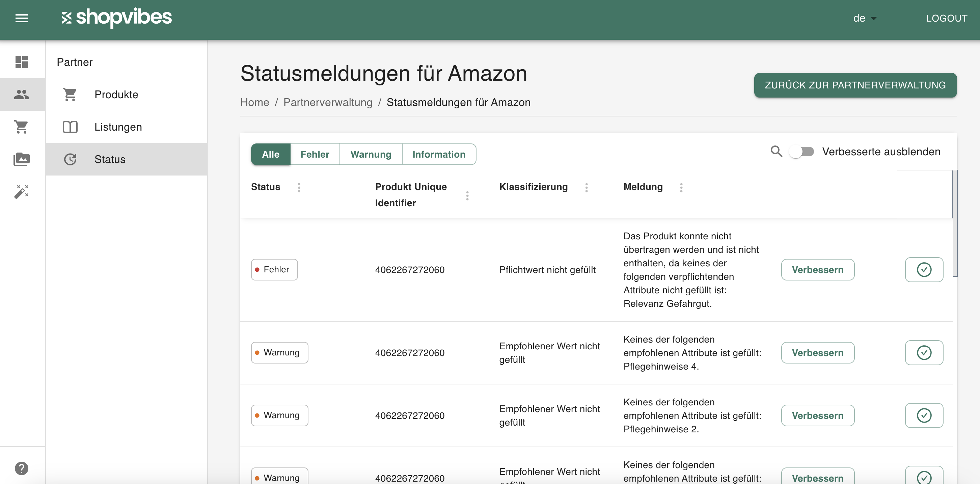Viewport: 980px width, 484px height.
Task: Click Verbessern for Pflegehinweise 2 warning
Action: (x=818, y=415)
